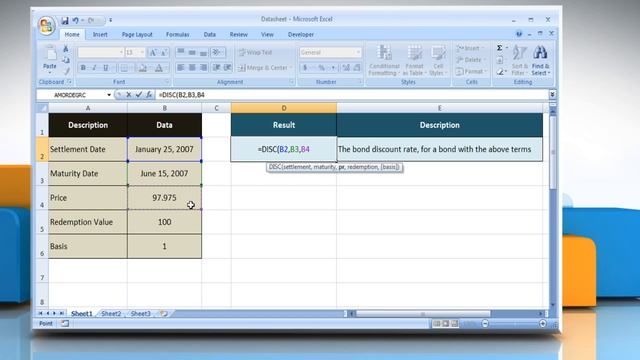Align text to the left
Screen dimensions: 640x360
click(180, 68)
